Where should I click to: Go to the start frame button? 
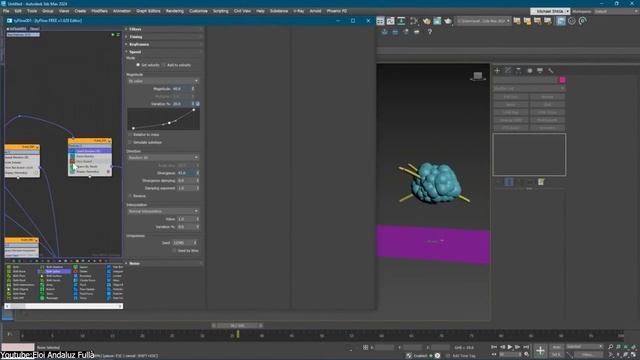coord(494,347)
